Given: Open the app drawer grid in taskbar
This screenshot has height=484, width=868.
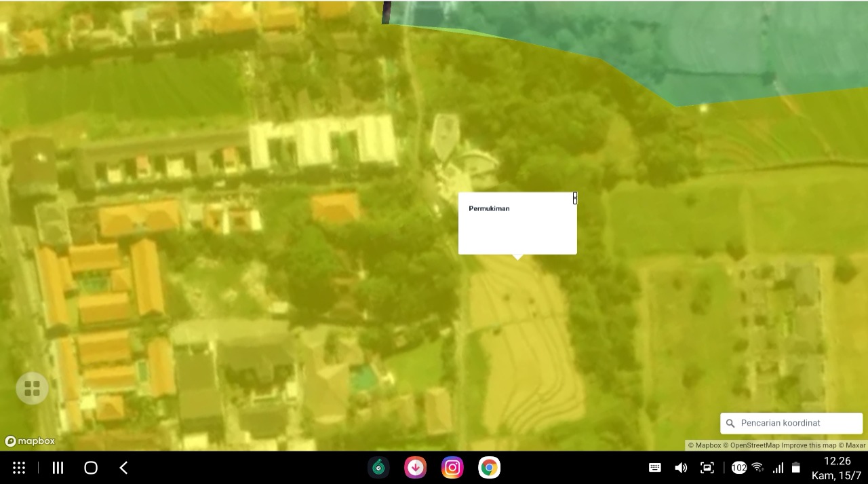Looking at the screenshot, I should [19, 468].
